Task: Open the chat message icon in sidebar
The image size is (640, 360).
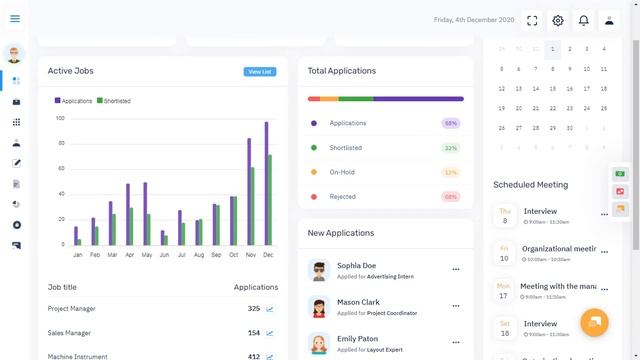Action: coord(16,245)
